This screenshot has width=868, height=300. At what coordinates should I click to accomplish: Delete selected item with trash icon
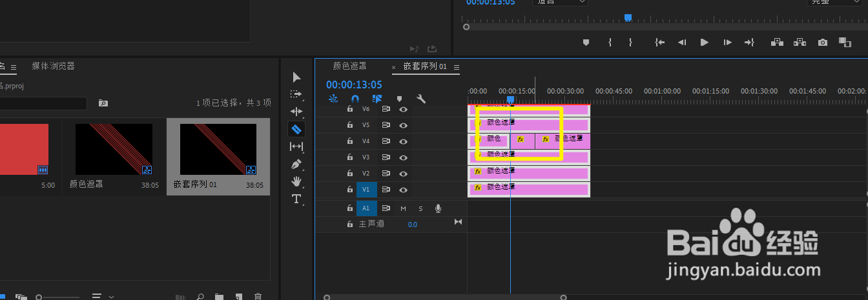tap(258, 297)
